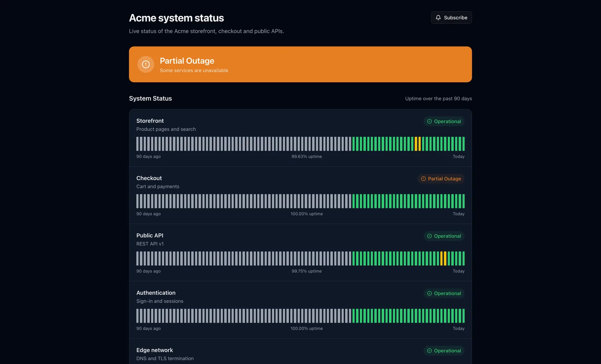Click the Public API component name
Screen dimensions: 601x364
(150, 236)
